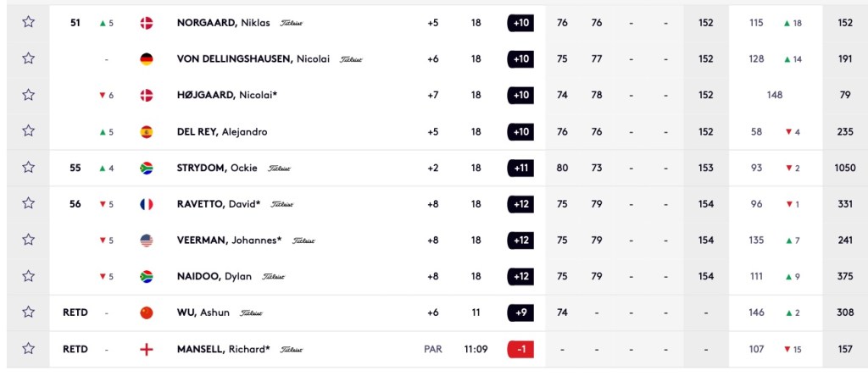This screenshot has width=868, height=376.
Task: Star Ockie Strydom as a favorite
Action: [x=29, y=168]
